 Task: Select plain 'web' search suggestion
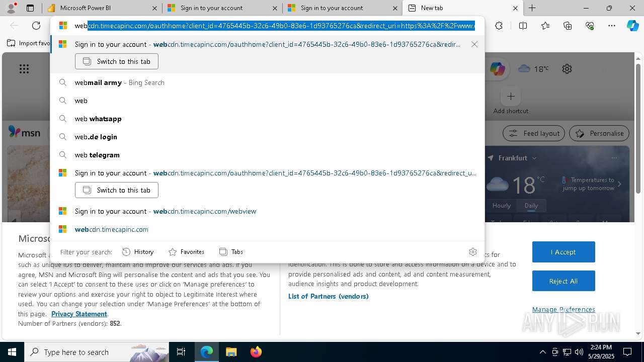click(x=267, y=101)
